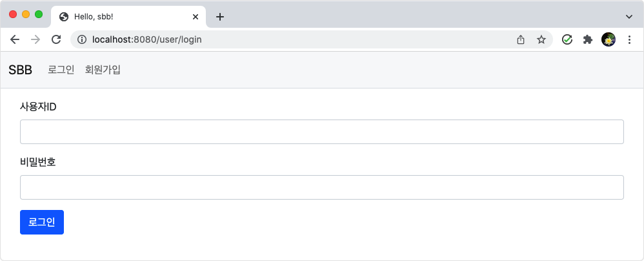Focus the 비밀번호 password field
Image resolution: width=644 pixels, height=261 pixels.
(322, 187)
